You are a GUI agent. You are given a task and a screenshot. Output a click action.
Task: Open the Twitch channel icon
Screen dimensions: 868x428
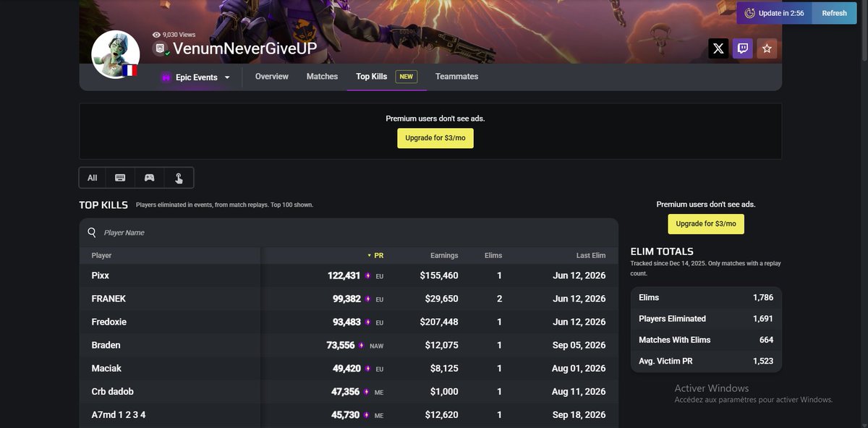point(743,48)
